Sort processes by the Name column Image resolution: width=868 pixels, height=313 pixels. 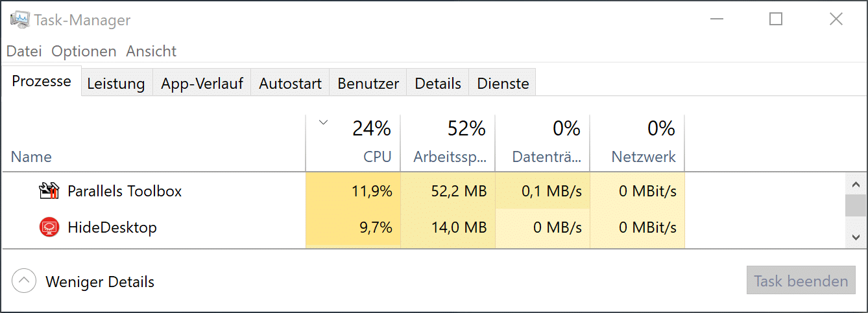(x=31, y=157)
